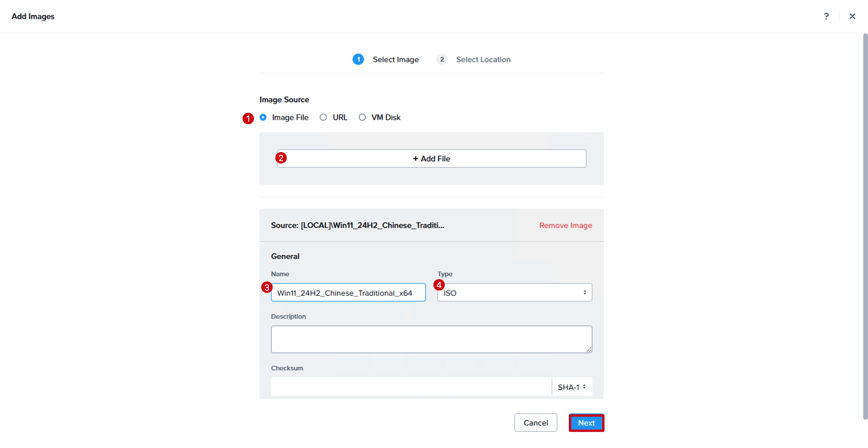Screen dimensions: 868x448
Task: Click the red annotation marker 2
Action: 281,158
